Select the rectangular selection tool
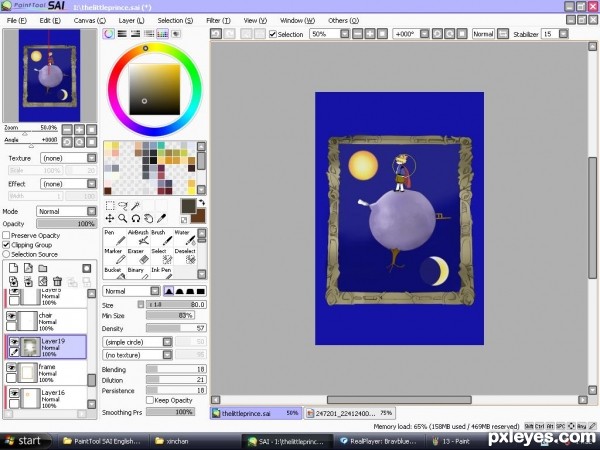The width and height of the screenshot is (600, 450). [x=110, y=206]
